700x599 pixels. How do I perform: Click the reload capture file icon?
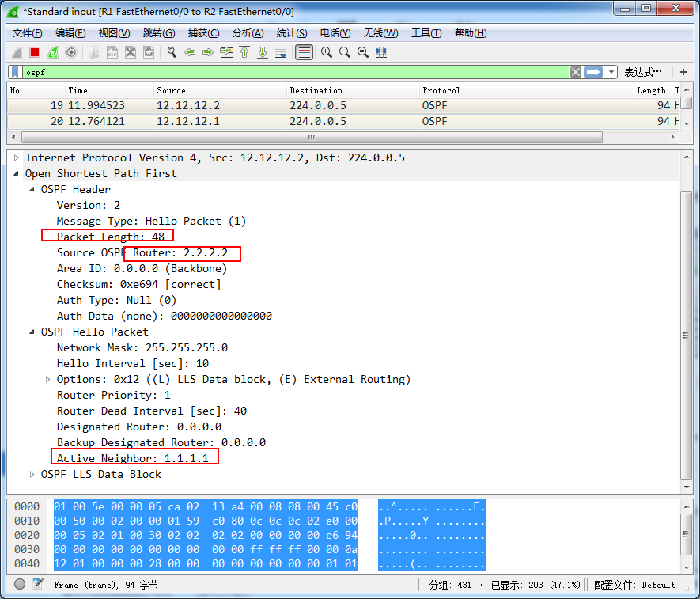click(149, 53)
